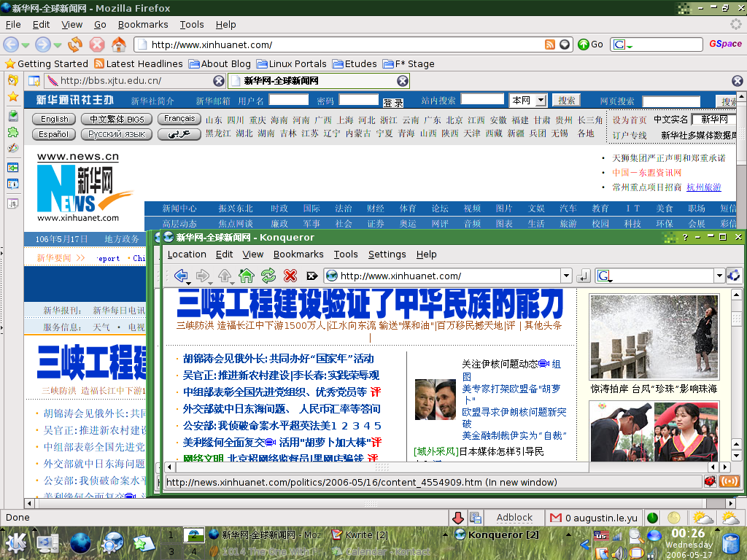
Task: Click Firefox Back arrow button
Action: click(x=11, y=44)
